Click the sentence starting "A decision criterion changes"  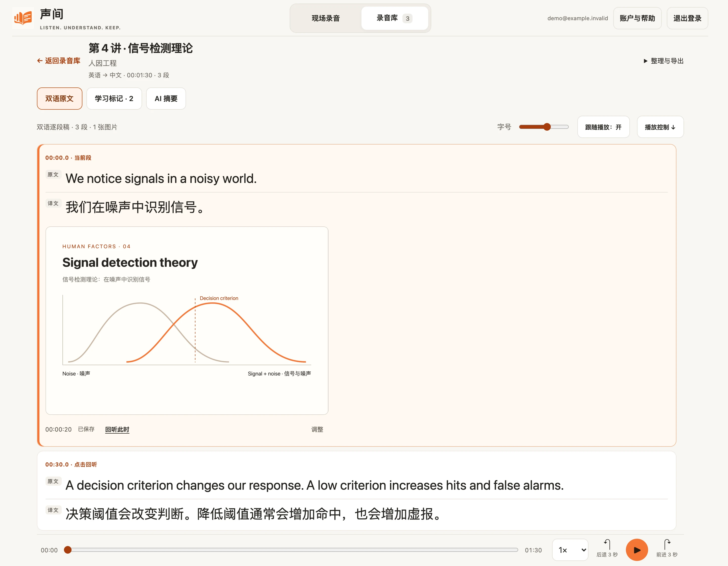pyautogui.click(x=314, y=485)
